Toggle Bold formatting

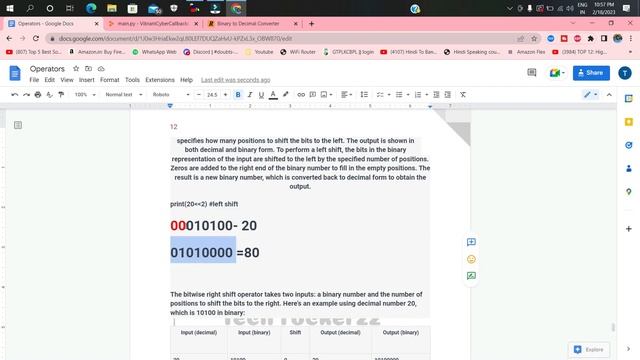[238, 95]
